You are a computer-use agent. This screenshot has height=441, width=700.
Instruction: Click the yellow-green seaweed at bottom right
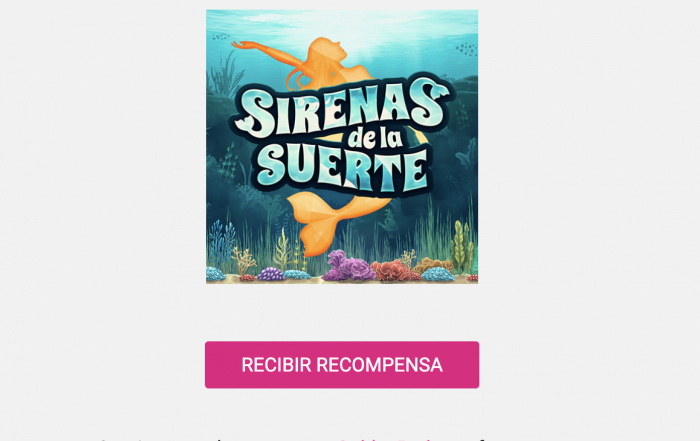click(462, 245)
